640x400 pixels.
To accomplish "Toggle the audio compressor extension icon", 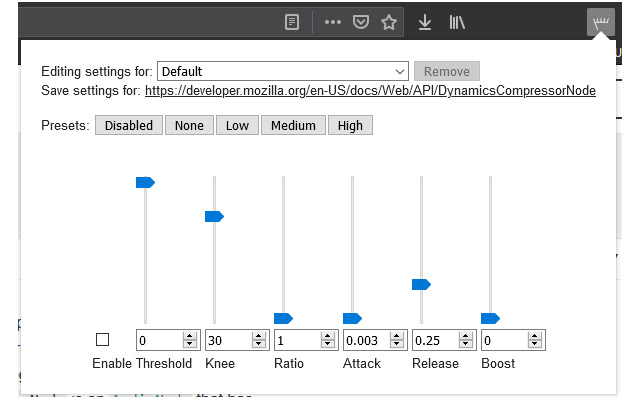I will click(601, 22).
